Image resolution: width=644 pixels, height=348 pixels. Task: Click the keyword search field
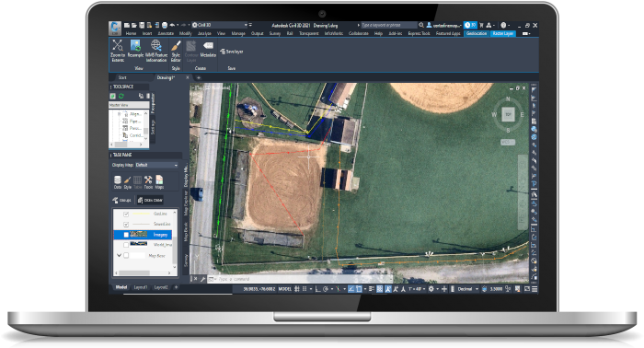pyautogui.click(x=388, y=25)
